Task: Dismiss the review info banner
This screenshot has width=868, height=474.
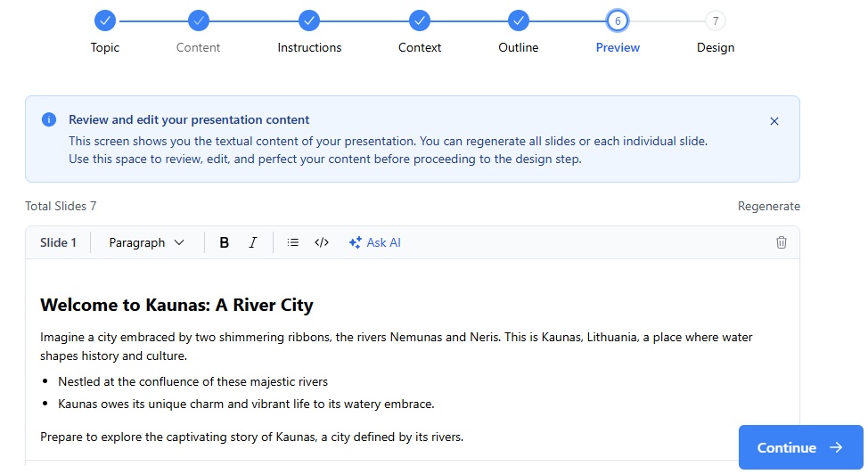Action: tap(774, 121)
